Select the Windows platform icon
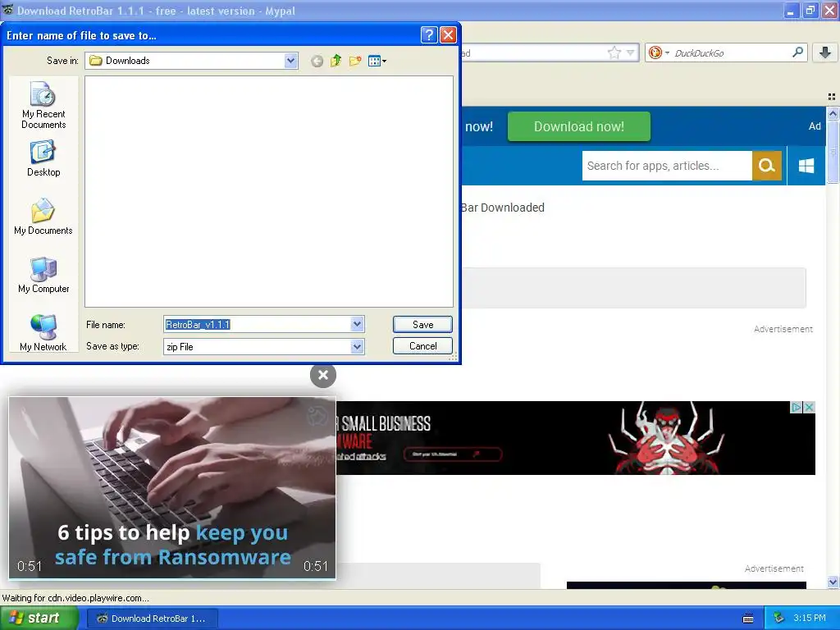The width and height of the screenshot is (840, 630). pyautogui.click(x=806, y=166)
